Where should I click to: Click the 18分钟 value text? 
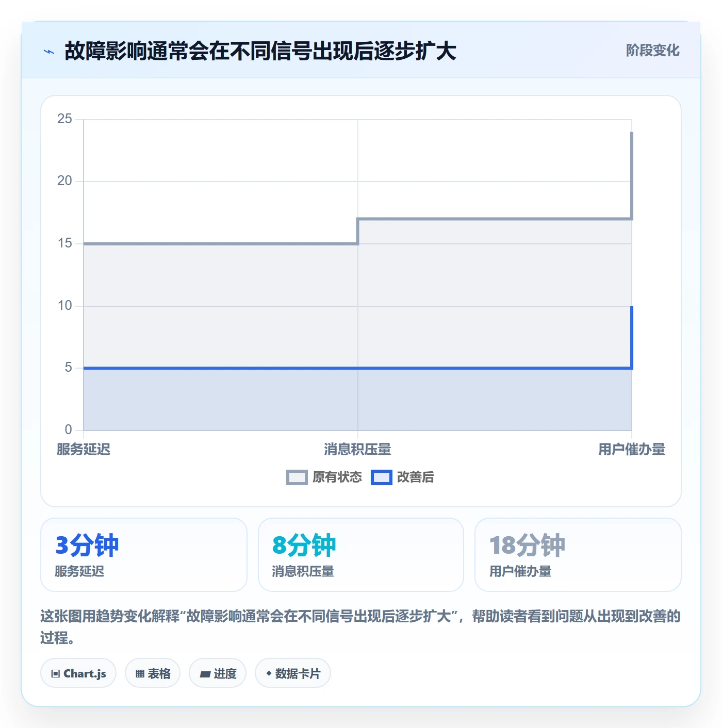pos(527,545)
